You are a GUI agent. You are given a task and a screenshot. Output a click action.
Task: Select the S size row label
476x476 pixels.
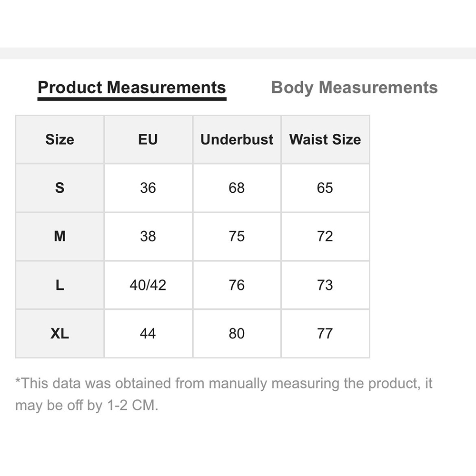pyautogui.click(x=60, y=188)
